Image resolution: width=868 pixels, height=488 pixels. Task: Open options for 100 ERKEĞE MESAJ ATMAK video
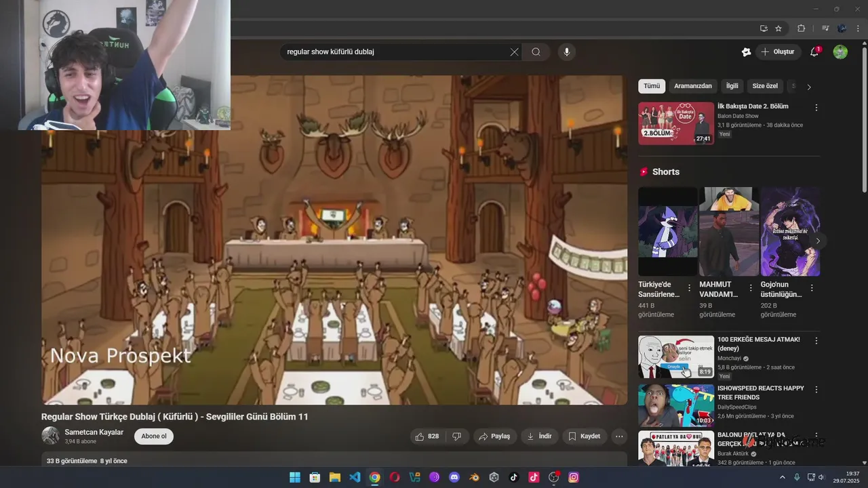[x=816, y=341]
